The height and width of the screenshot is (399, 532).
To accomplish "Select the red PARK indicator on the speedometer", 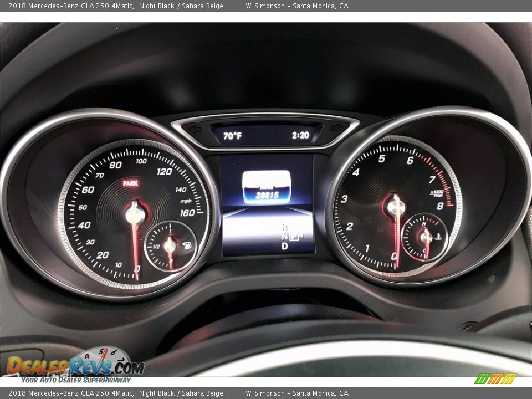I will tap(131, 183).
